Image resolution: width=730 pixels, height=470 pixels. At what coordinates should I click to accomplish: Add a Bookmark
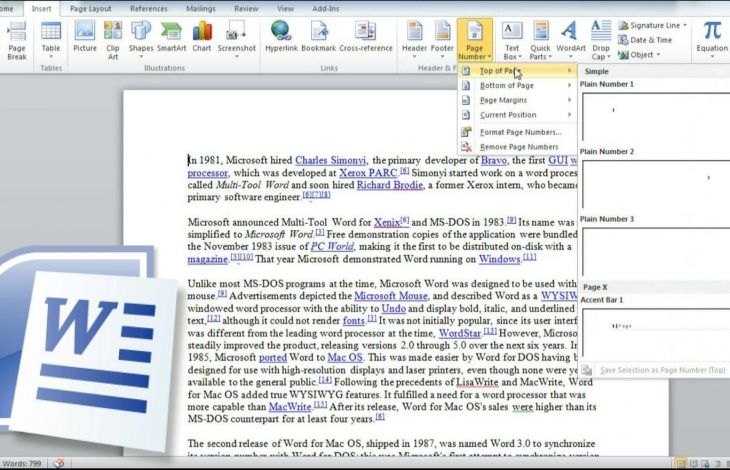pyautogui.click(x=318, y=37)
